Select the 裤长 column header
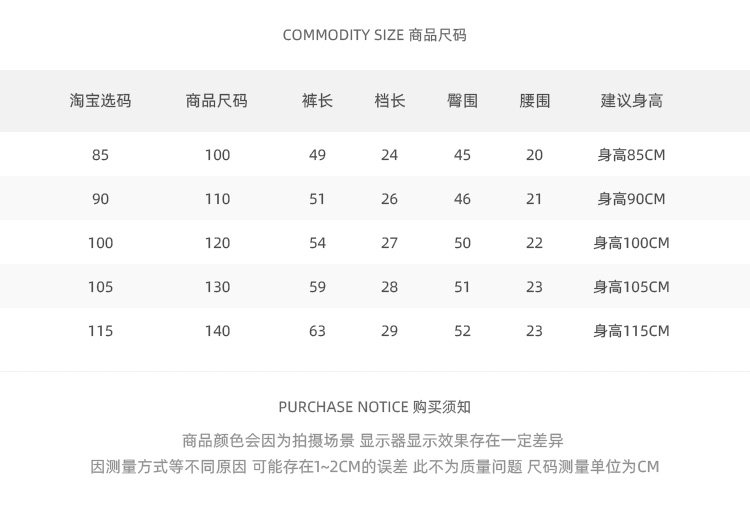This screenshot has width=750, height=508. pos(317,100)
